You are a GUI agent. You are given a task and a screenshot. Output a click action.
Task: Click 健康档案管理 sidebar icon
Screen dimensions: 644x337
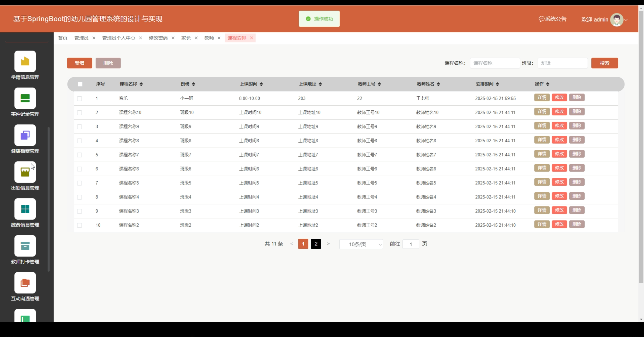tap(25, 135)
